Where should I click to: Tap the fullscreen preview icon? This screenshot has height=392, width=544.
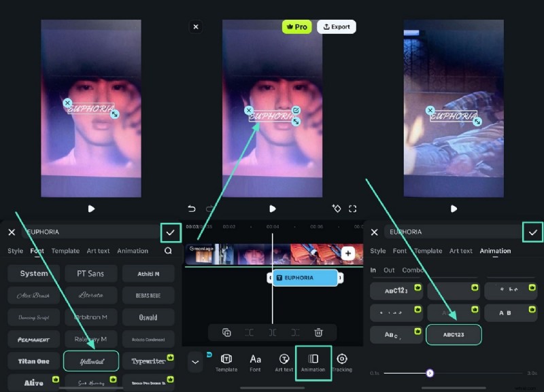[x=353, y=209]
